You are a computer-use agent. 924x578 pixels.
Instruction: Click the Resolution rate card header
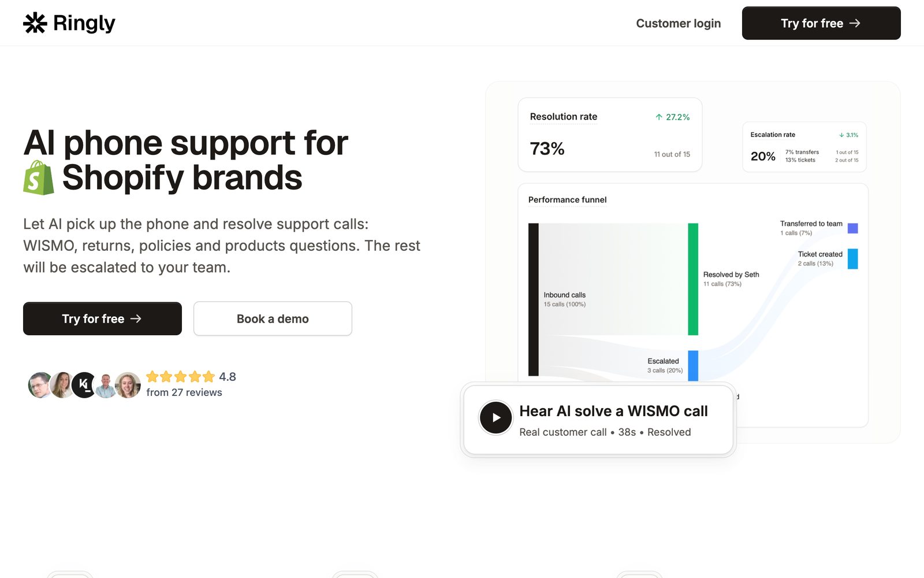563,116
